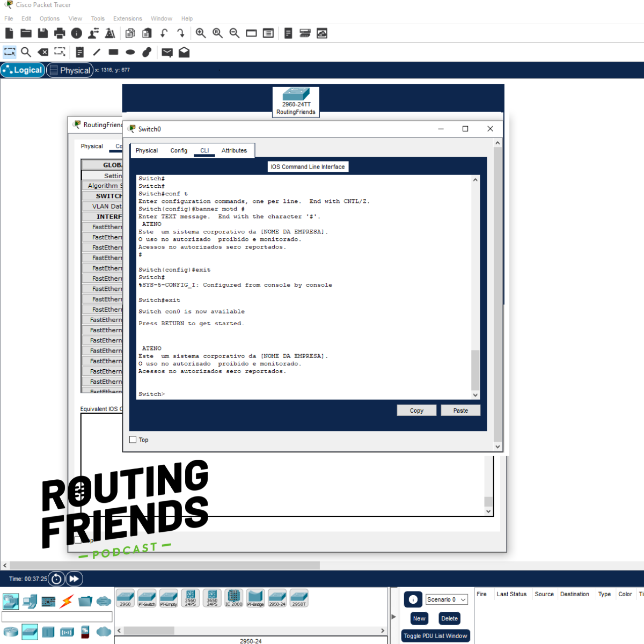Toggle the PDU List Window

(435, 635)
